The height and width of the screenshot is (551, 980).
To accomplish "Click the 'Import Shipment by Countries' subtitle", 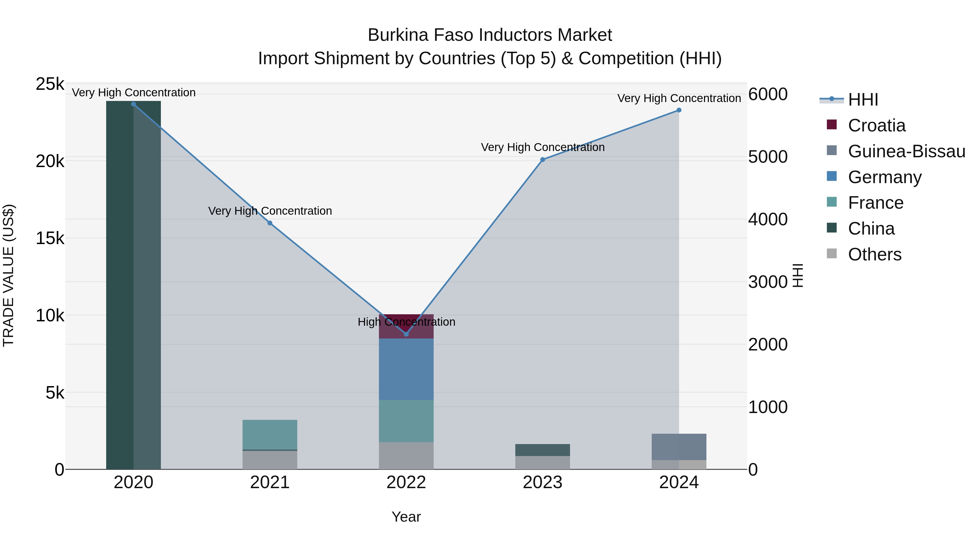I will click(490, 59).
